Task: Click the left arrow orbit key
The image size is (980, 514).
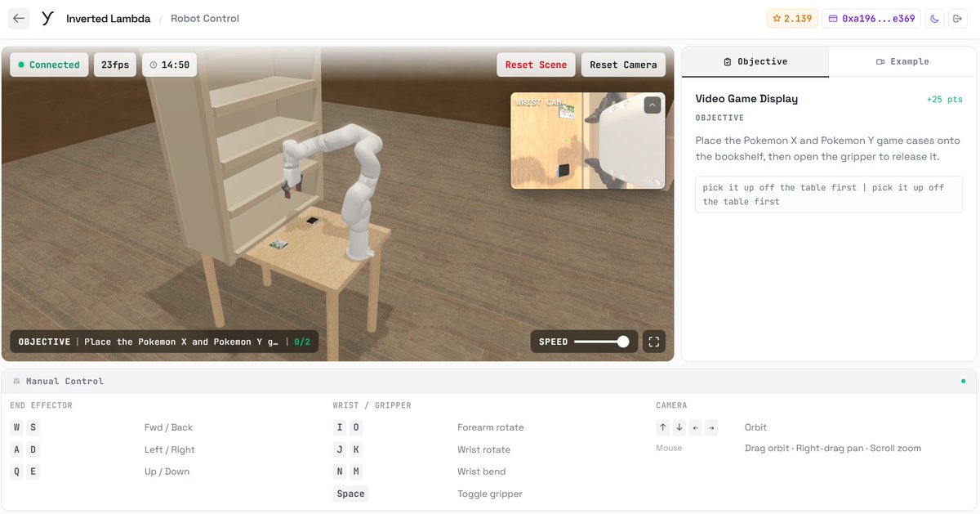Action: [695, 427]
